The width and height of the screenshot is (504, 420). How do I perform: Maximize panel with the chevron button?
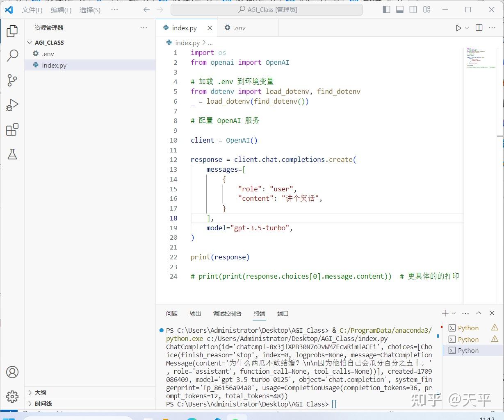479,313
